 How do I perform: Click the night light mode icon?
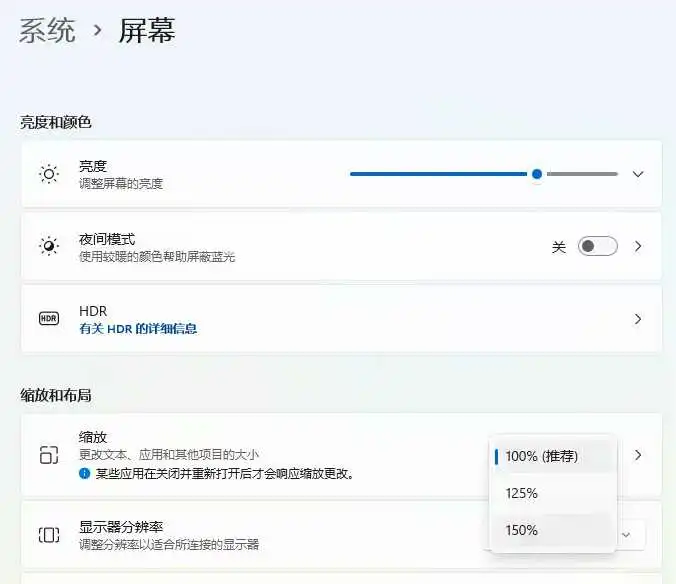49,246
